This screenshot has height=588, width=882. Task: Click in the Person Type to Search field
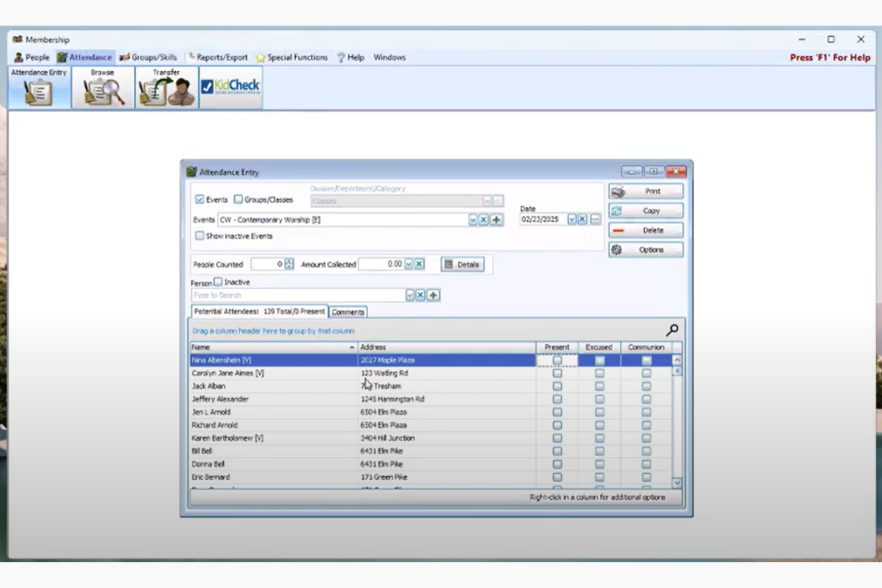298,295
